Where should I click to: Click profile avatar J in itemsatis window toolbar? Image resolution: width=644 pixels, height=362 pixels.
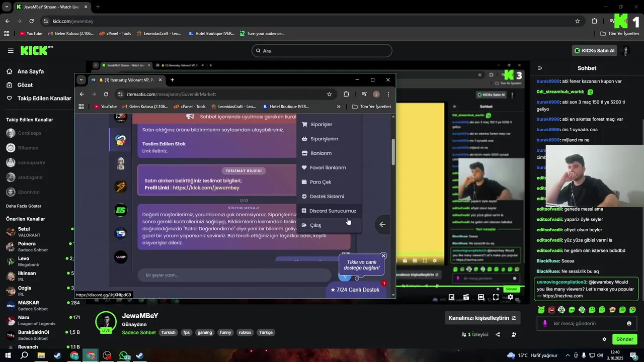[376, 94]
